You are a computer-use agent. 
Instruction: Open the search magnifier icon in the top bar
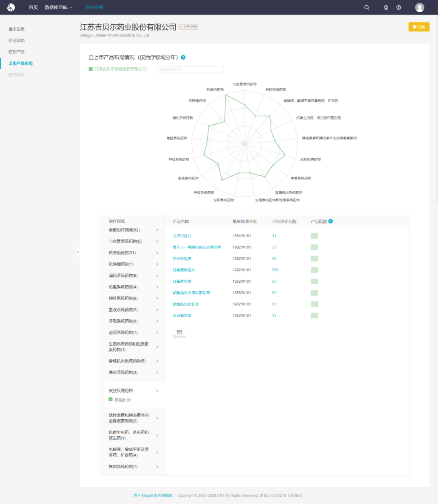pyautogui.click(x=367, y=7)
